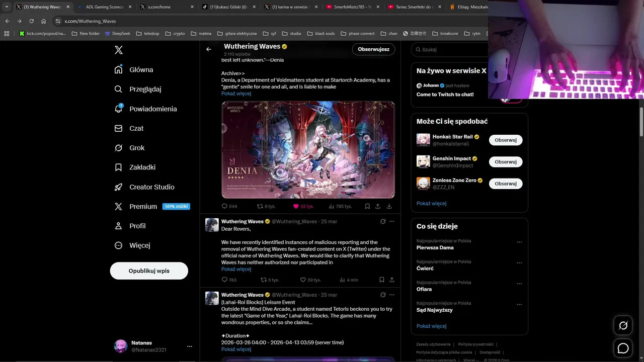Share the Dear Rovers post
This screenshot has height=362, width=644.
pyautogui.click(x=392, y=280)
